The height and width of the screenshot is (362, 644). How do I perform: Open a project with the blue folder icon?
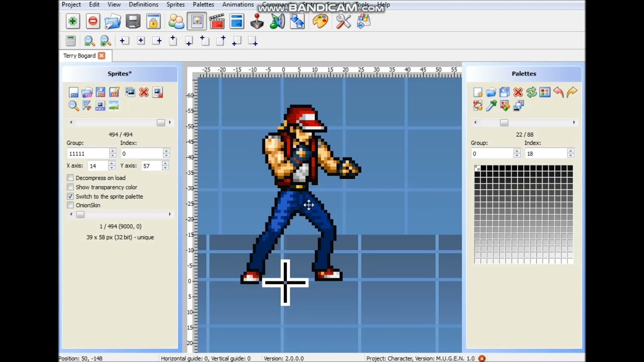pos(113,21)
